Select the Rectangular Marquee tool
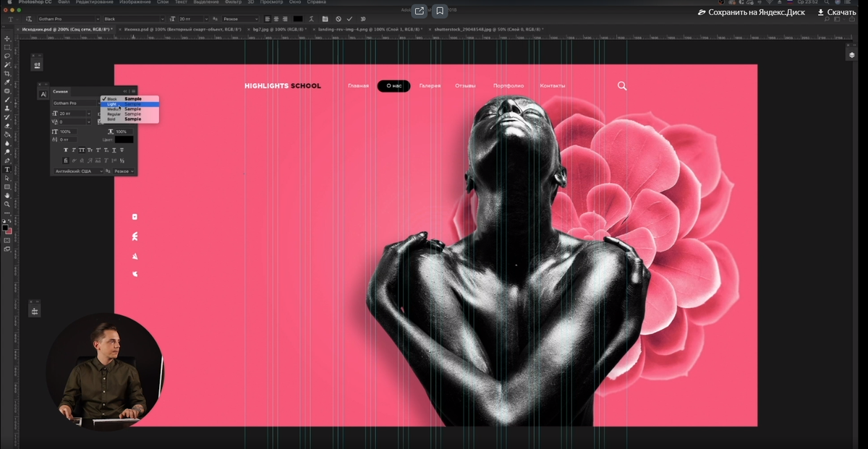This screenshot has height=449, width=868. pyautogui.click(x=7, y=47)
